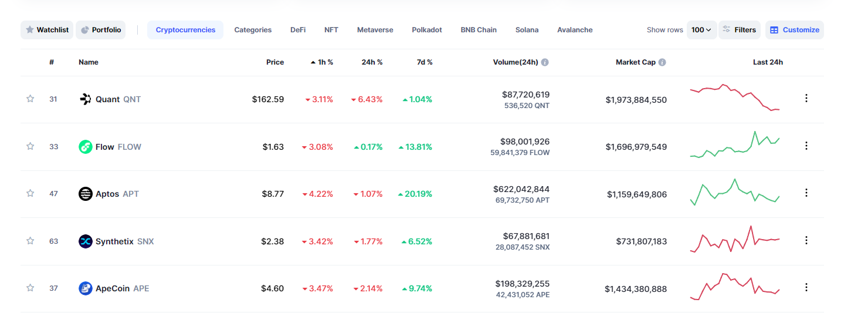Image resolution: width=868 pixels, height=316 pixels.
Task: Open the Filters options
Action: [739, 30]
